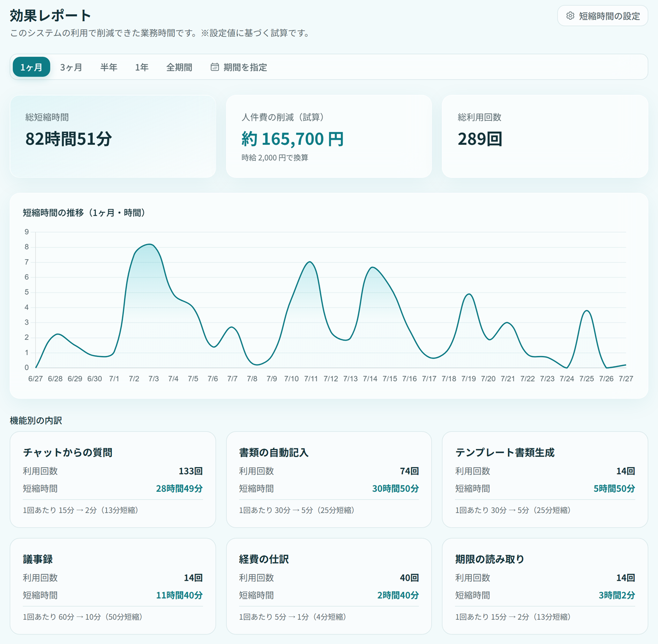Click the 約 165,700 円 cost reduction figure

coord(293,139)
